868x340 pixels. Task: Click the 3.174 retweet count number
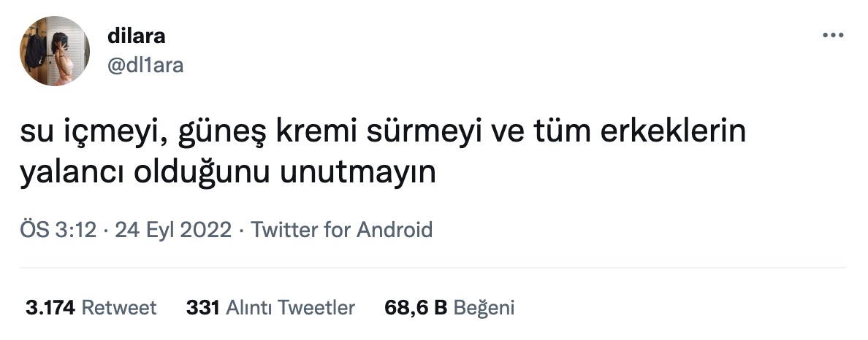tap(50, 307)
